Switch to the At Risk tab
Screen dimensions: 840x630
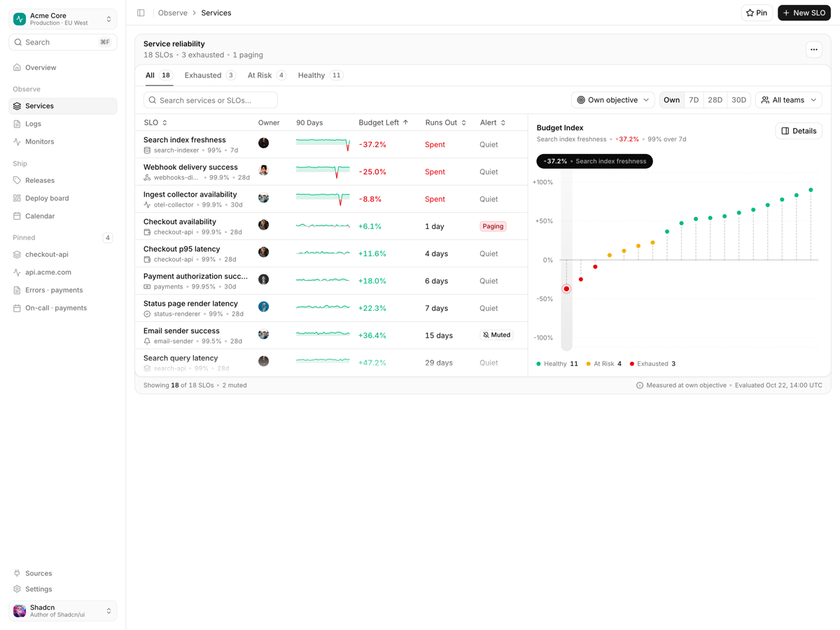tap(267, 76)
